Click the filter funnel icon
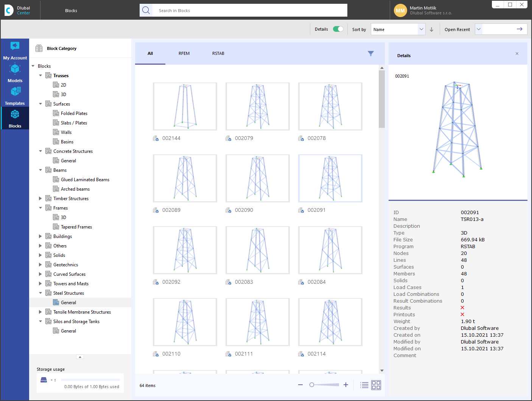532x401 pixels. pos(370,54)
